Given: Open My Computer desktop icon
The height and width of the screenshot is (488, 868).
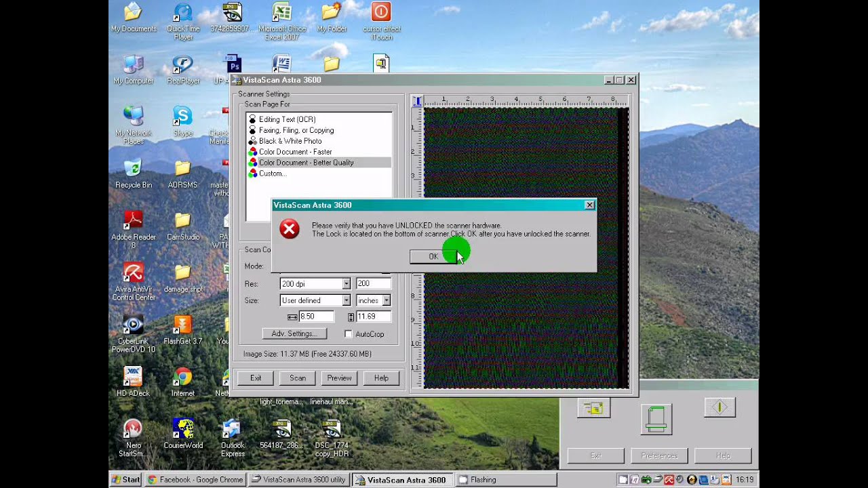Looking at the screenshot, I should [134, 70].
